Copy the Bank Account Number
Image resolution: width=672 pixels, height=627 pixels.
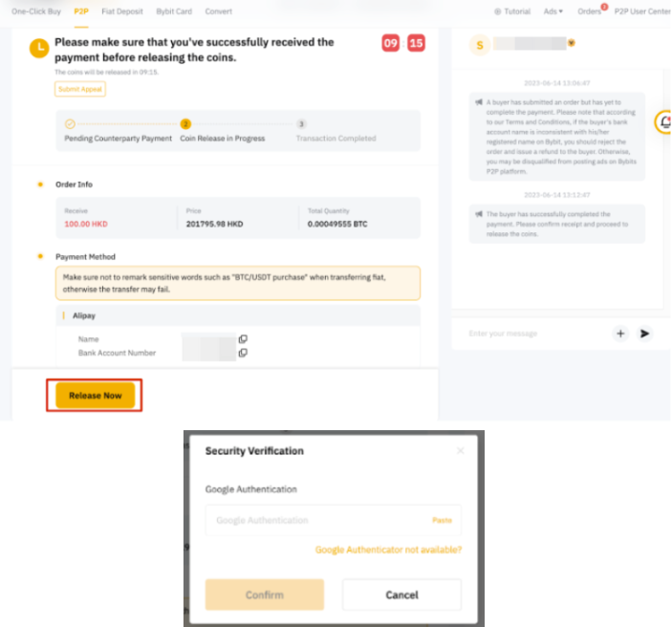tap(243, 353)
